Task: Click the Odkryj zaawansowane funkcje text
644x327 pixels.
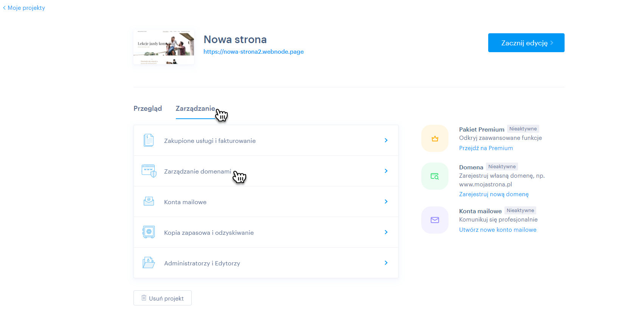Action: [x=500, y=138]
